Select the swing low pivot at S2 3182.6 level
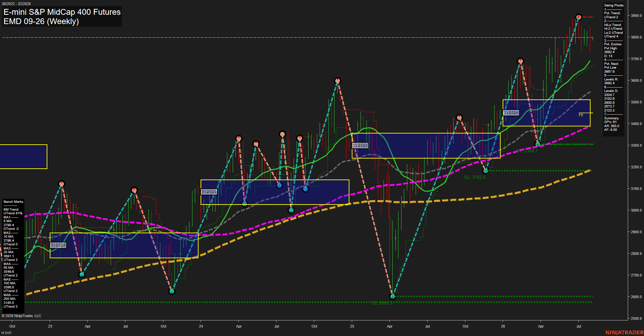 (486, 171)
